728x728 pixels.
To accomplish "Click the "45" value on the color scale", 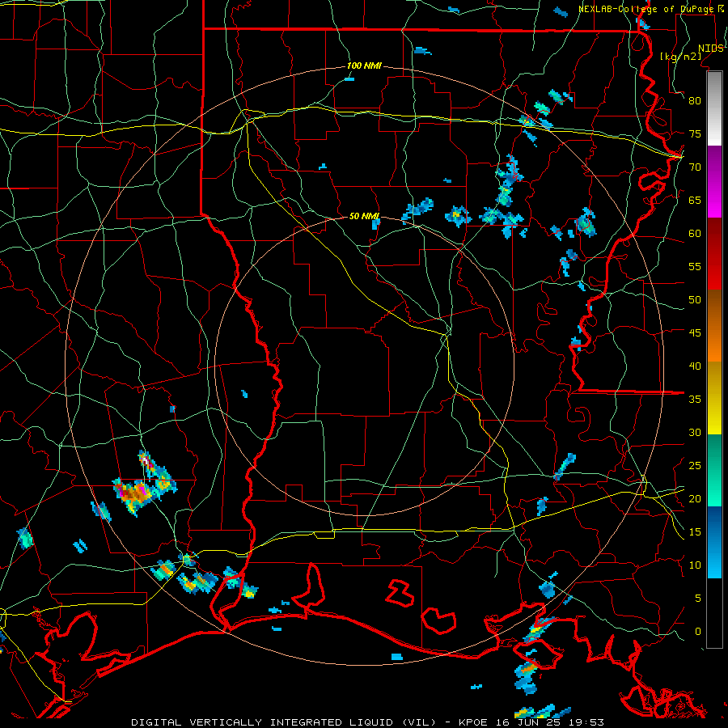I will pos(695,333).
